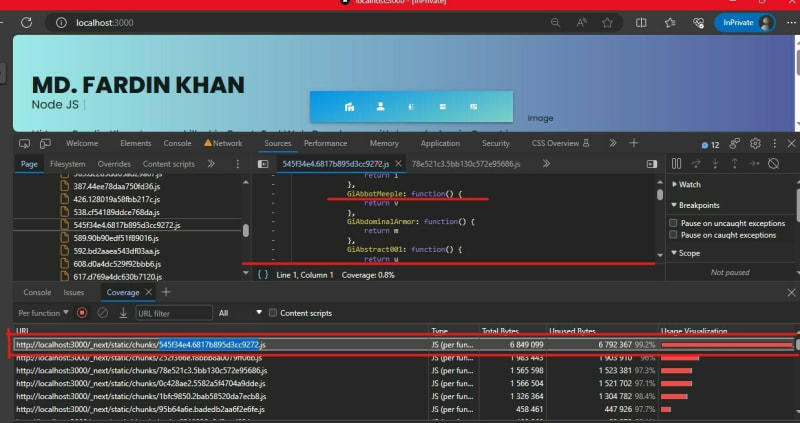
Task: Enable Pause on uncaught exceptions
Action: [x=673, y=223]
